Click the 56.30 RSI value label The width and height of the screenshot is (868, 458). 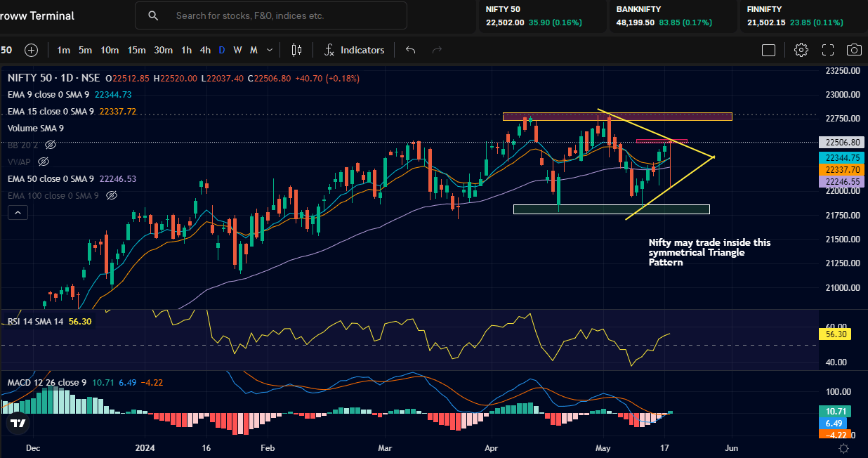click(x=835, y=335)
